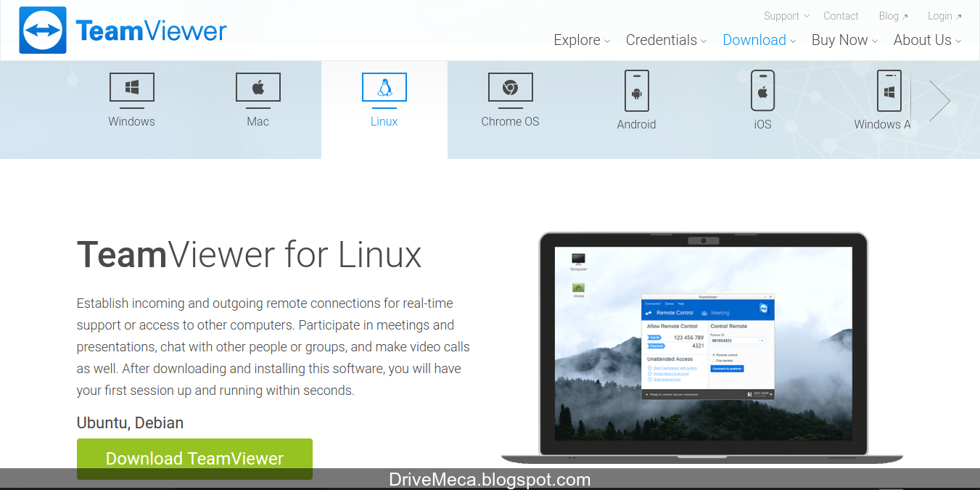The image size is (980, 490).
Task: Select the Android phone icon
Action: point(637,91)
